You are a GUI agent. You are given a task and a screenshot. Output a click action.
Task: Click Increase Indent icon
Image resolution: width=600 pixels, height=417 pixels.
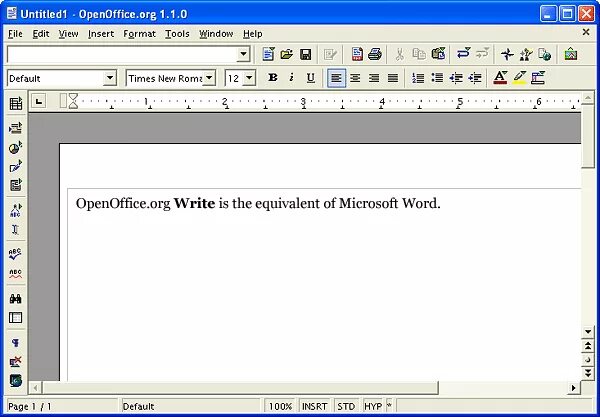[x=475, y=78]
